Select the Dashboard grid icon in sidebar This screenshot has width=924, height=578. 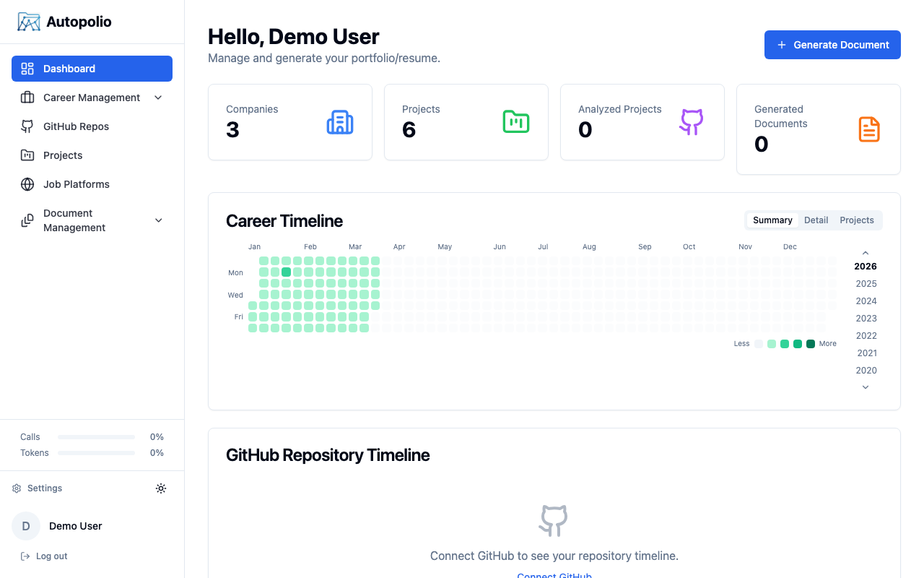27,68
